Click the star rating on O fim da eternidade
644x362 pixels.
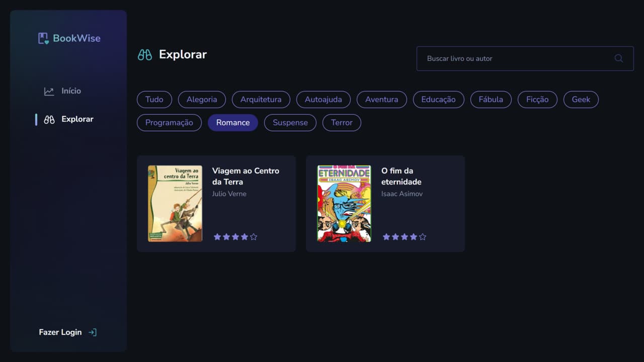(x=404, y=237)
